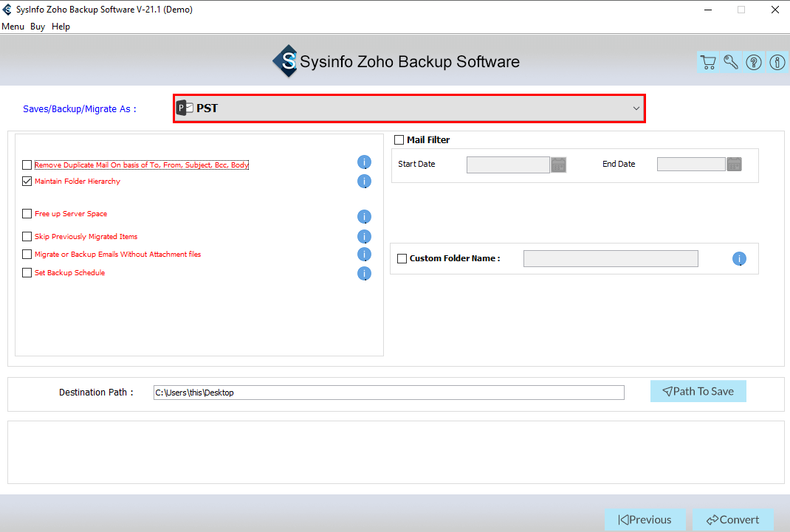
Task: Enable Free up Server Space
Action: coord(27,214)
